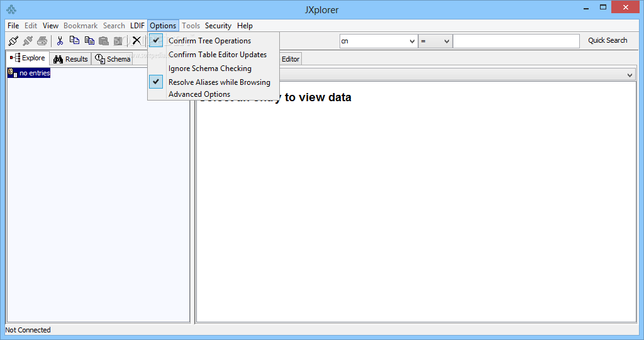Maximize the JXplorer window
Viewport: 644px width, 340px height.
click(603, 8)
